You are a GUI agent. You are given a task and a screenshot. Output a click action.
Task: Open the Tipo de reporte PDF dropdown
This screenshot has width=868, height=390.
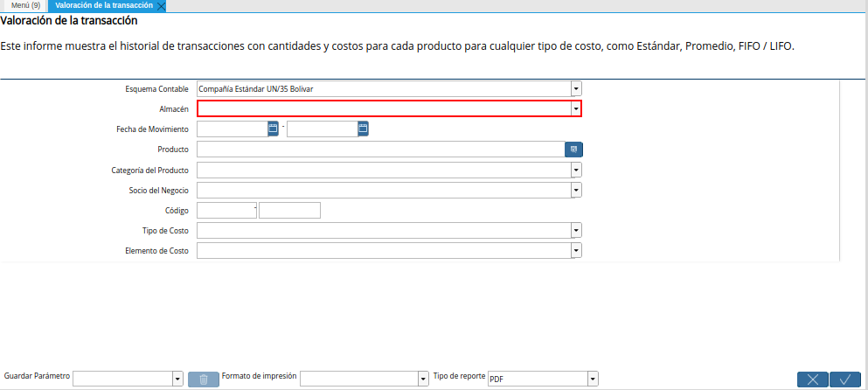(593, 379)
